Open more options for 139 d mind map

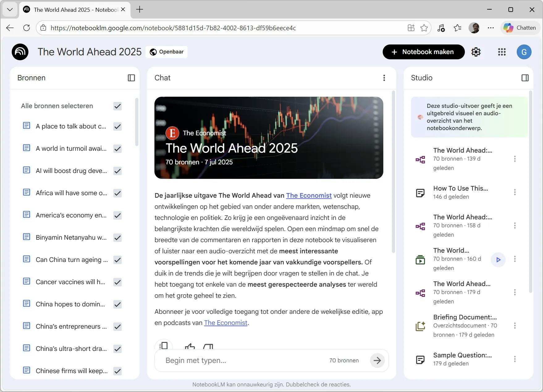515,159
